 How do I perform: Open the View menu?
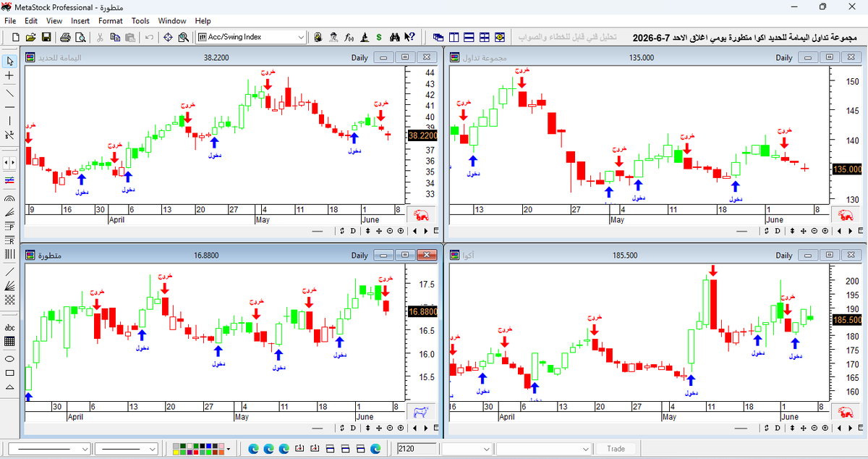[x=54, y=21]
